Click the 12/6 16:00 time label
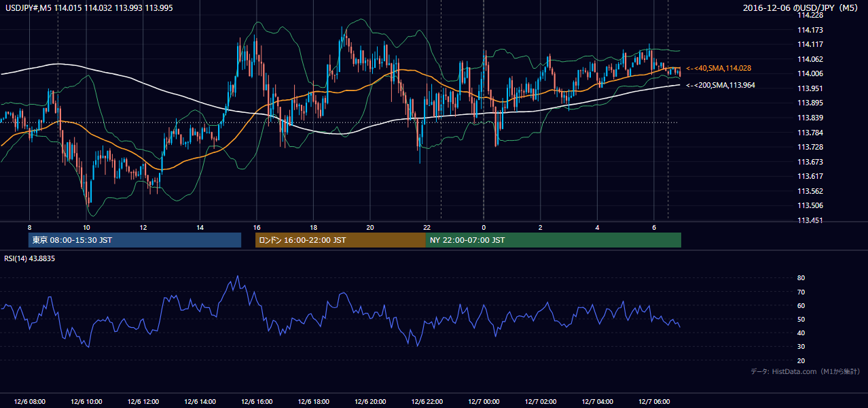Screen dimensions: 868x408 (x=256, y=402)
